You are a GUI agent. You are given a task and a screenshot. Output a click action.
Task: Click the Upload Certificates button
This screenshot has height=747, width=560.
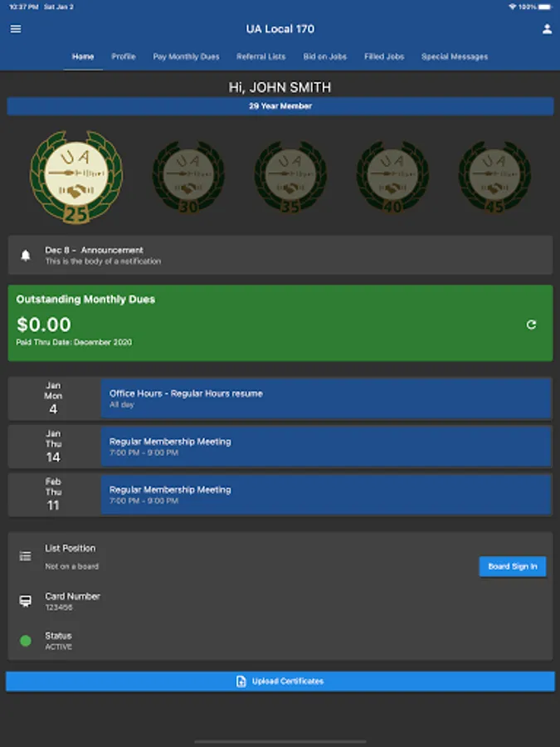click(x=280, y=681)
